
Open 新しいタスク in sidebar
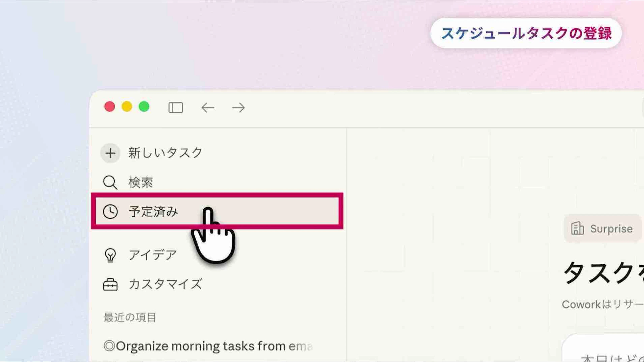click(x=165, y=153)
